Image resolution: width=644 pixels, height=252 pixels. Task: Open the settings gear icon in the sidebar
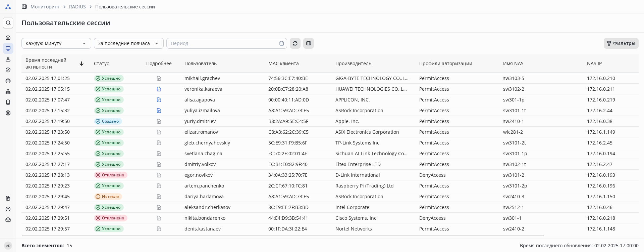8,113
